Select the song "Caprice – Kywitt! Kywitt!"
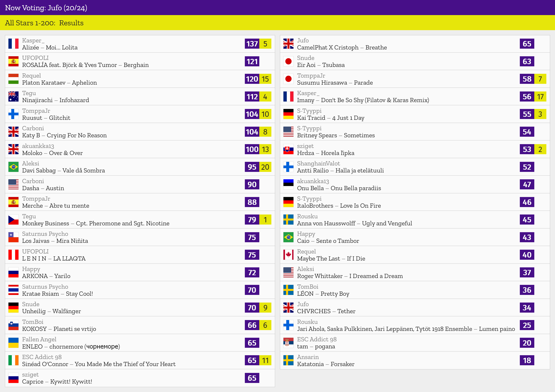555x392 pixels. (x=57, y=382)
